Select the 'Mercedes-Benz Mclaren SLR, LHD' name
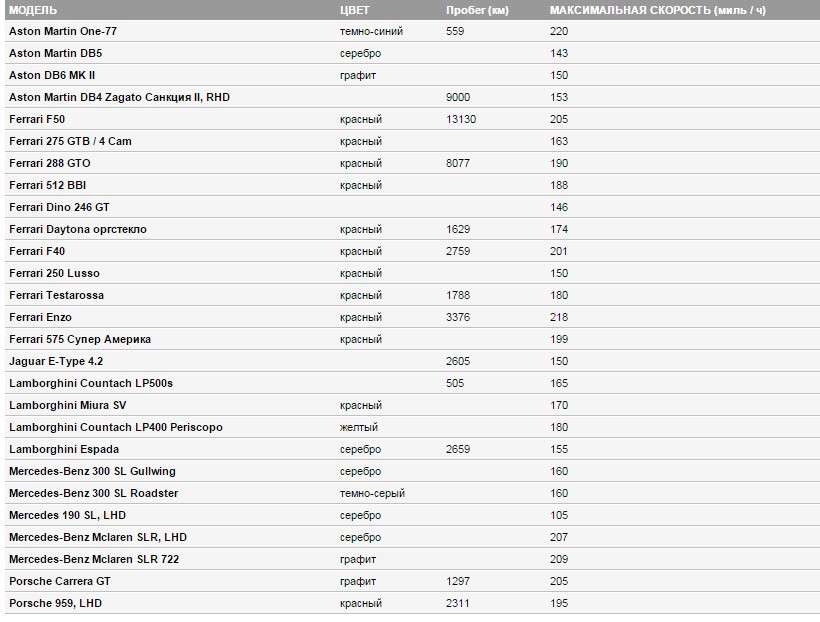Viewport: 820px width, 622px height. (x=98, y=537)
